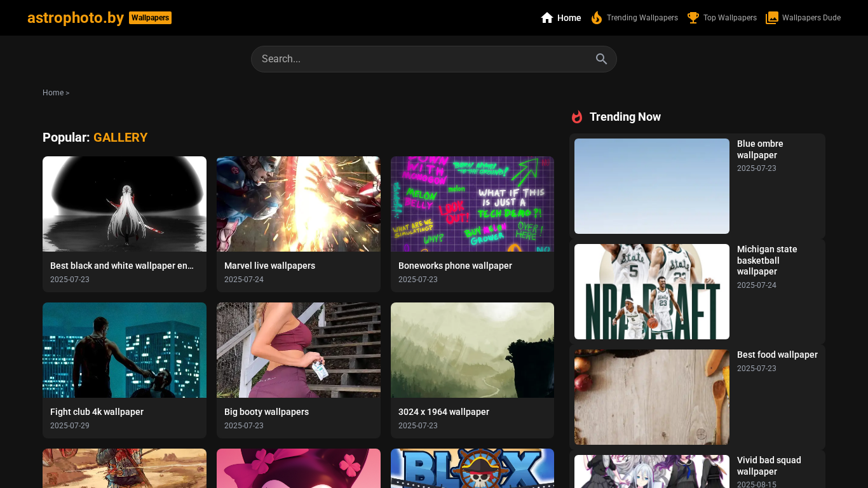Click Best black and white wallpaper title
This screenshot has height=488, width=868.
122,266
